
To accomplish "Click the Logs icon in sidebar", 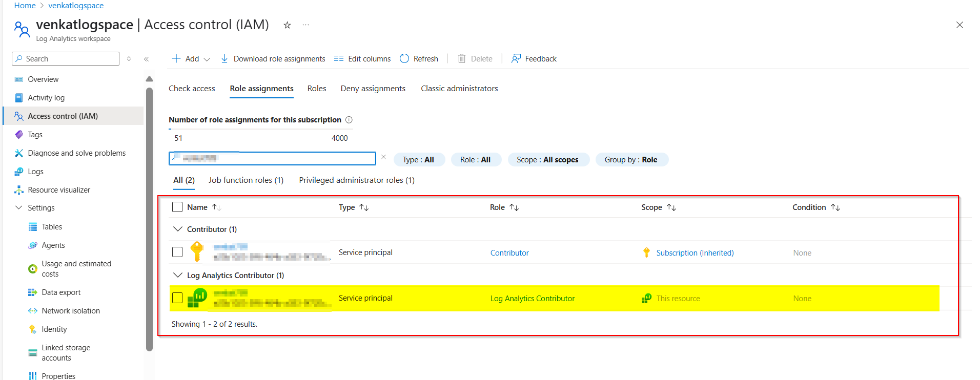I will (x=19, y=172).
